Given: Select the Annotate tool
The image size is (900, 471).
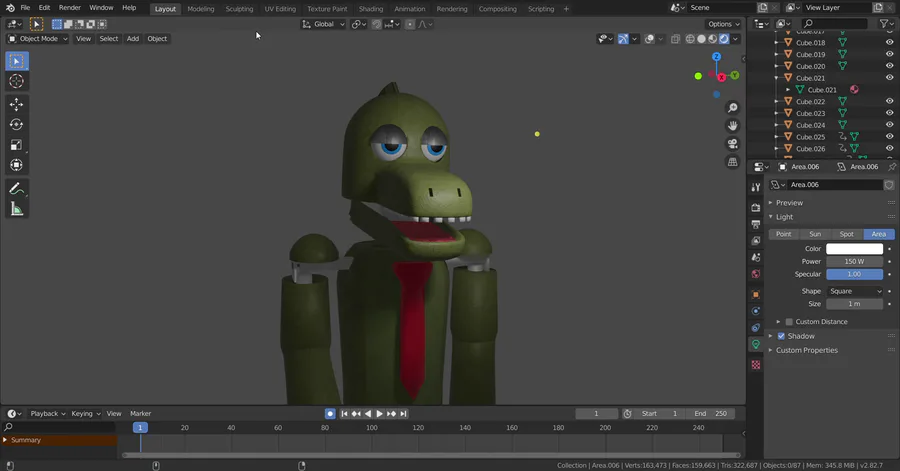Looking at the screenshot, I should (x=16, y=188).
